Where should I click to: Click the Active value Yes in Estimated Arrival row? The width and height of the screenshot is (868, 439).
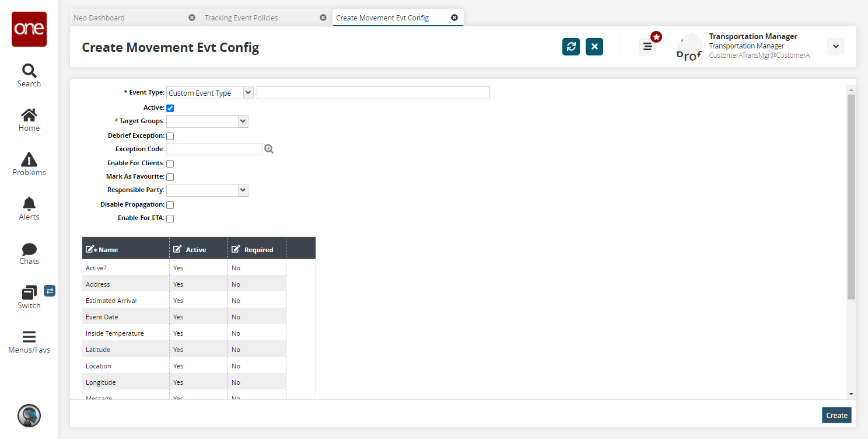click(178, 301)
